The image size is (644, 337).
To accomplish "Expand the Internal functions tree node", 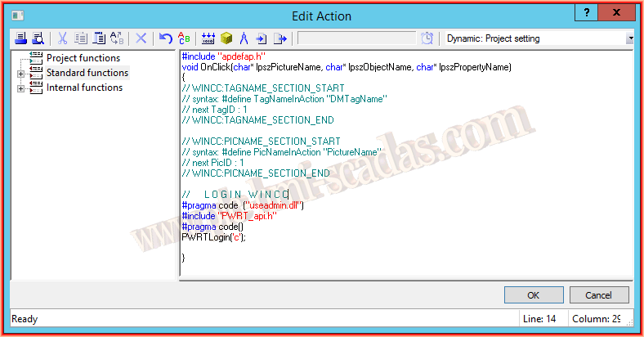I will [x=20, y=89].
